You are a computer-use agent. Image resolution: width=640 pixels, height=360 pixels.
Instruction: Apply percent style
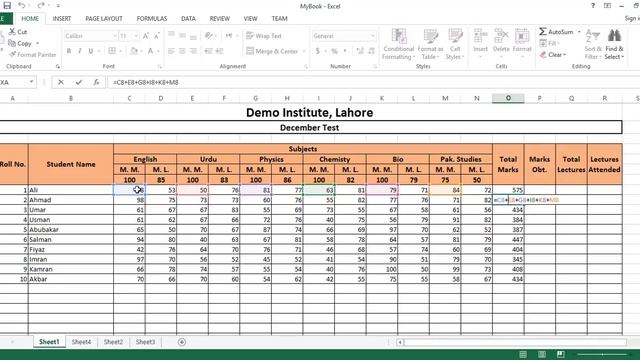point(334,51)
